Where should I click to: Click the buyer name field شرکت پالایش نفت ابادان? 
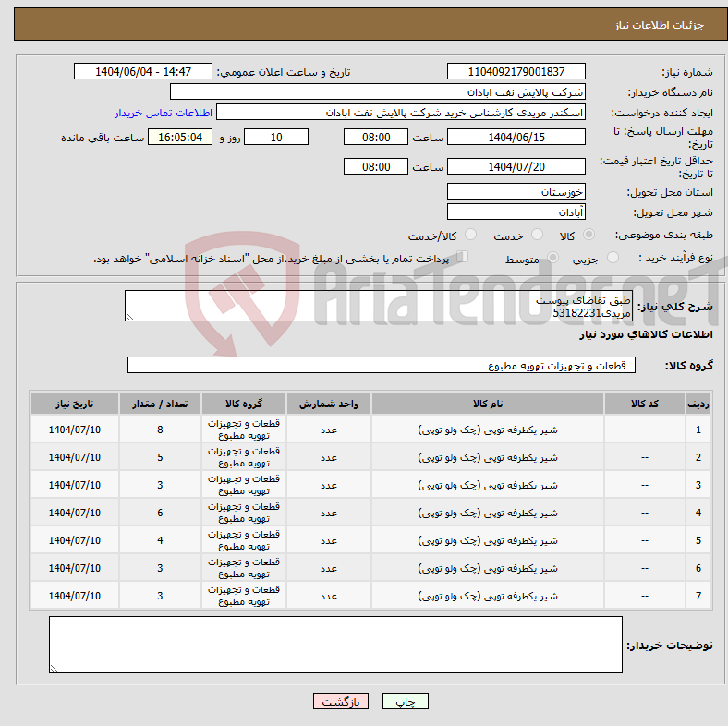[x=378, y=92]
